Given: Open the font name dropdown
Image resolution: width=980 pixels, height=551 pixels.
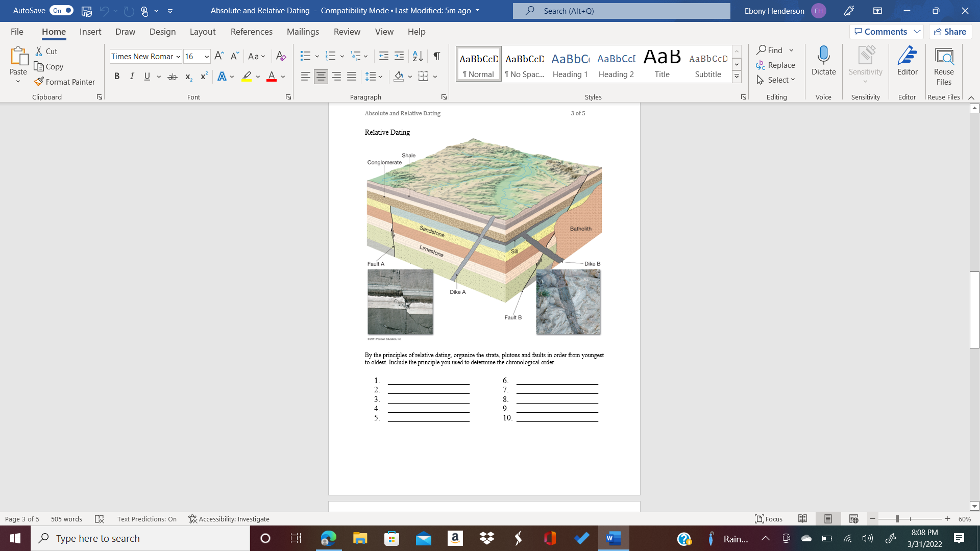Looking at the screenshot, I should click(x=178, y=57).
